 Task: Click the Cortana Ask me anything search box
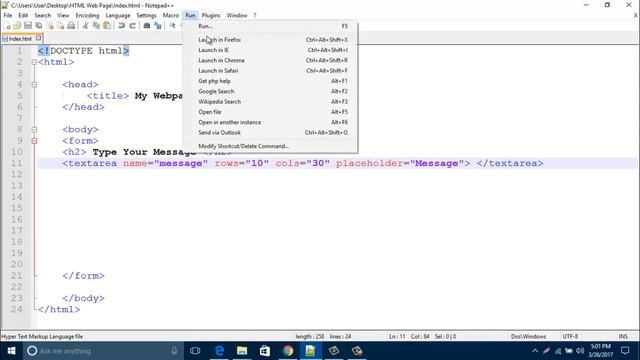point(103,351)
